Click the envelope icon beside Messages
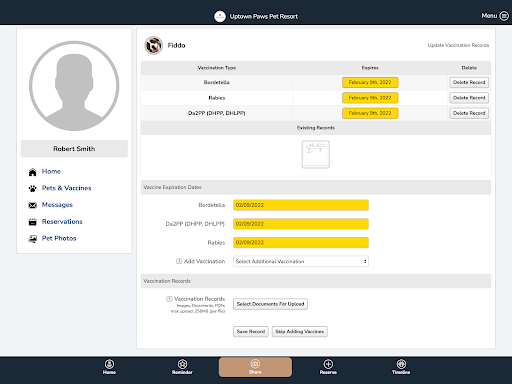 tap(32, 205)
